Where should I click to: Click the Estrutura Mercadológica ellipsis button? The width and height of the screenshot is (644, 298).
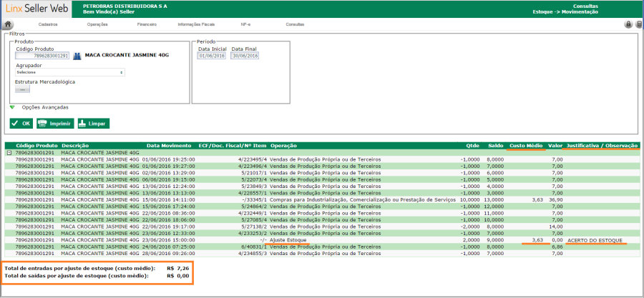point(22,89)
